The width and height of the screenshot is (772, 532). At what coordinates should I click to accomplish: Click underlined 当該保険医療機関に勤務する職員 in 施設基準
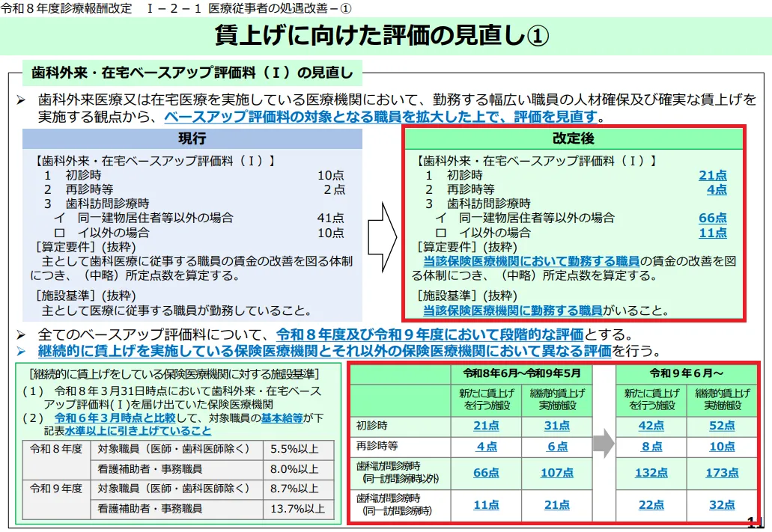[512, 311]
